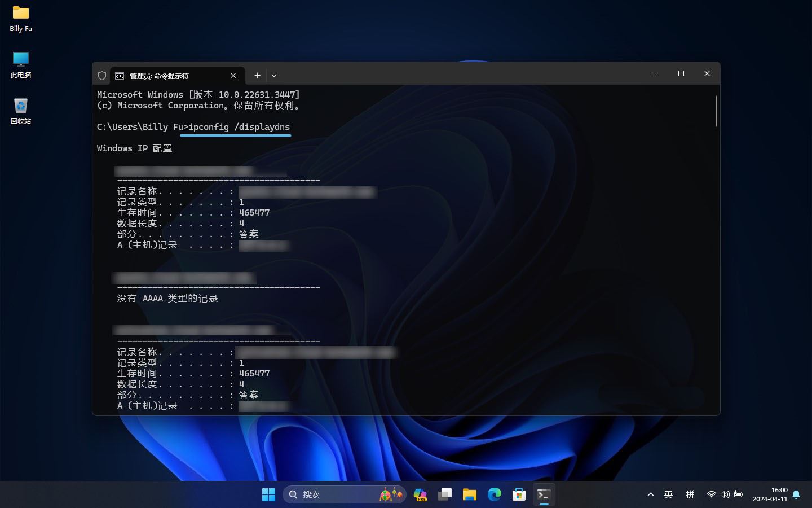Viewport: 812px width, 508px height.
Task: Launch Microsoft Edge from the taskbar
Action: pos(495,494)
